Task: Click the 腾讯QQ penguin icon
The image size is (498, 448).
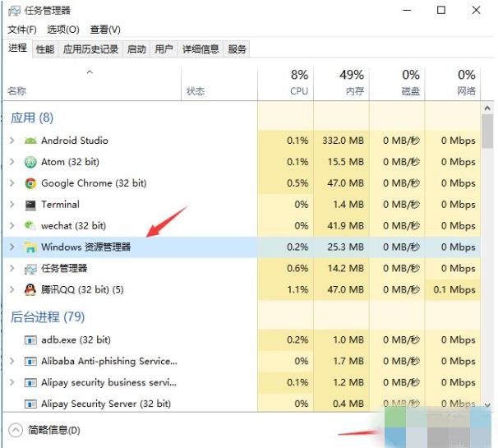Action: [30, 290]
